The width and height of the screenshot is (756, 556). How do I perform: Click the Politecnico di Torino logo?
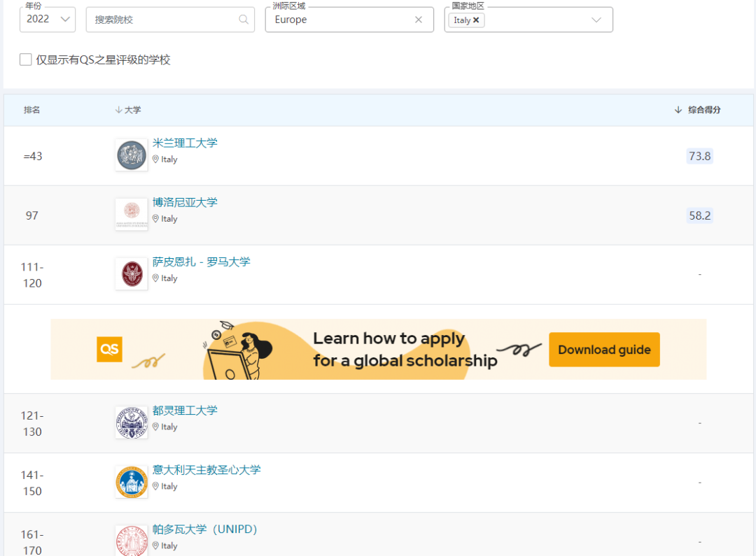click(x=132, y=422)
